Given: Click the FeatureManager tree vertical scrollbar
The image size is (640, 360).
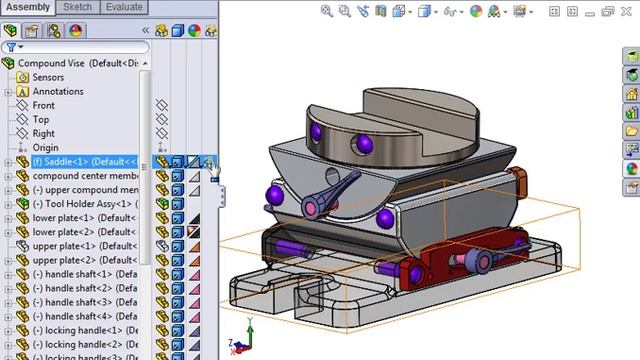Looking at the screenshot, I should pos(145,167).
